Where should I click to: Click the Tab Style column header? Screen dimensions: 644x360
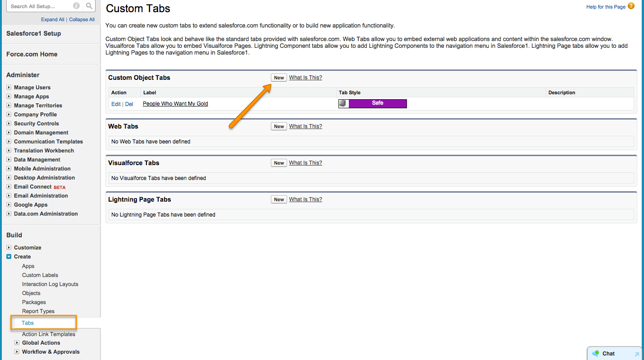coord(350,92)
